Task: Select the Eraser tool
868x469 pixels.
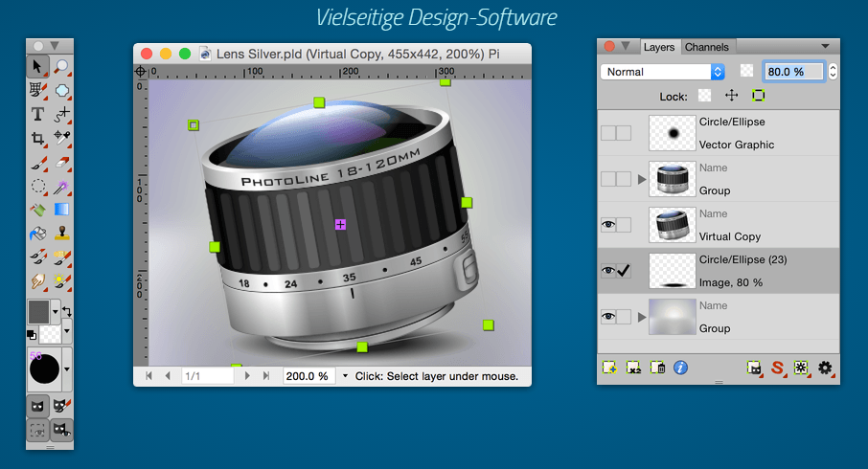Action: click(61, 163)
